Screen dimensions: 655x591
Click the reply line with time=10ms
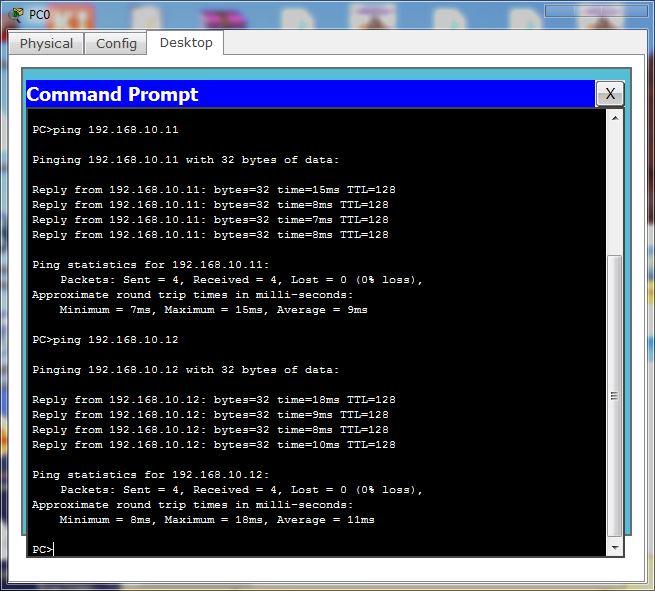pos(214,445)
